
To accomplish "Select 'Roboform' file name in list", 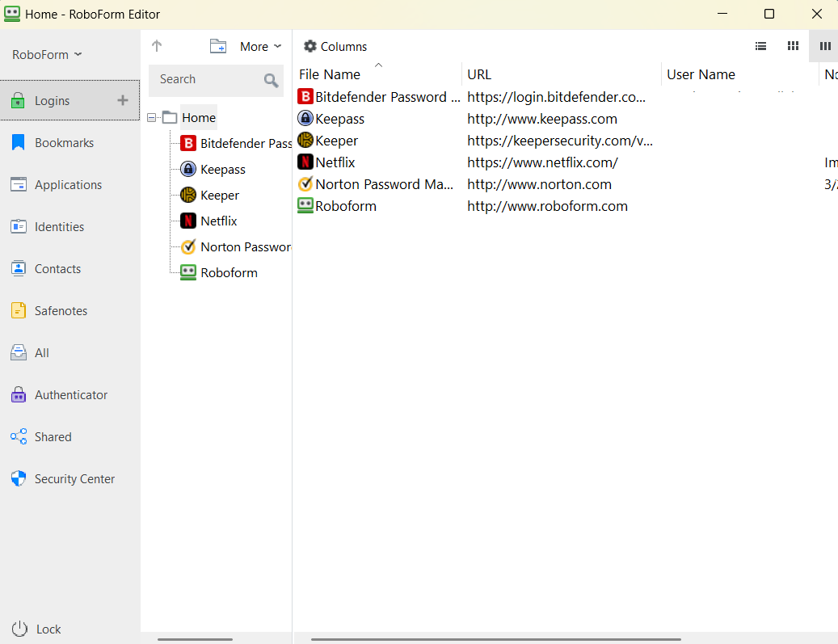I will (346, 206).
